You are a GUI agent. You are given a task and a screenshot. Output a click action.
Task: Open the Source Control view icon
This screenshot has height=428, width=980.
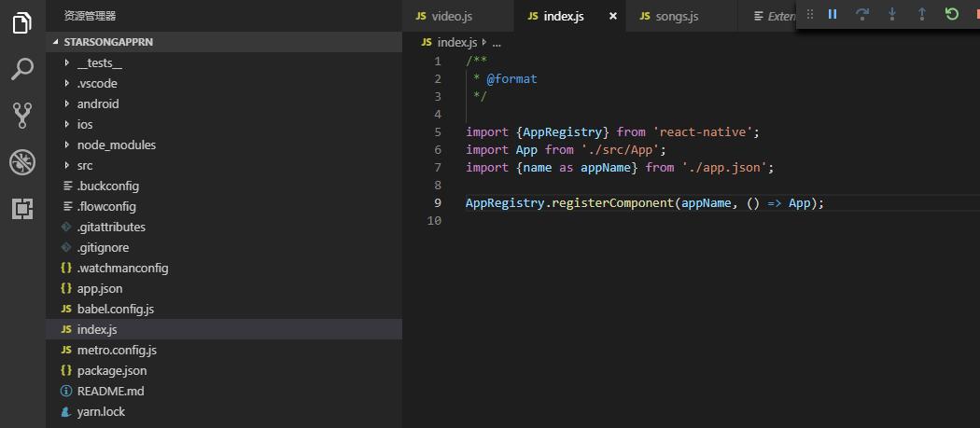point(22,116)
